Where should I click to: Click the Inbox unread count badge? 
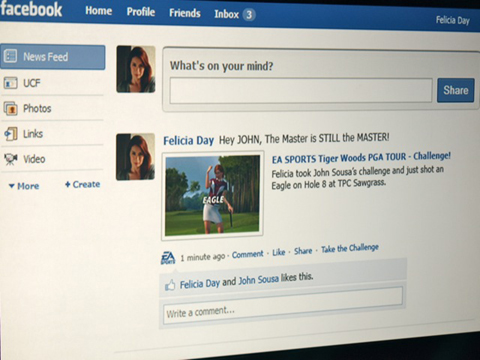pyautogui.click(x=249, y=15)
